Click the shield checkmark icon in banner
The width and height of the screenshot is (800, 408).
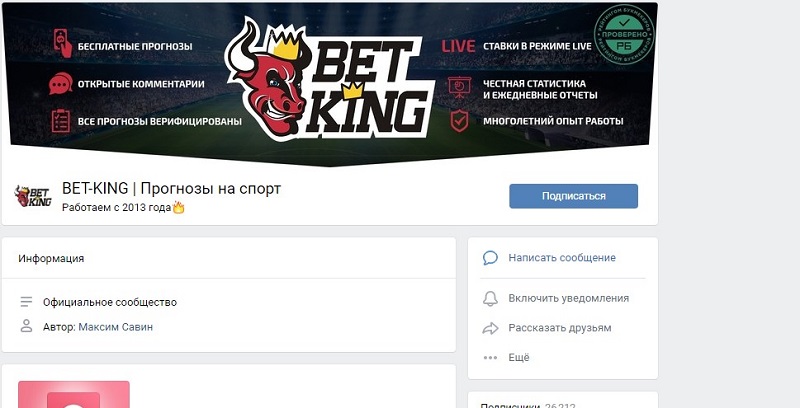click(459, 121)
